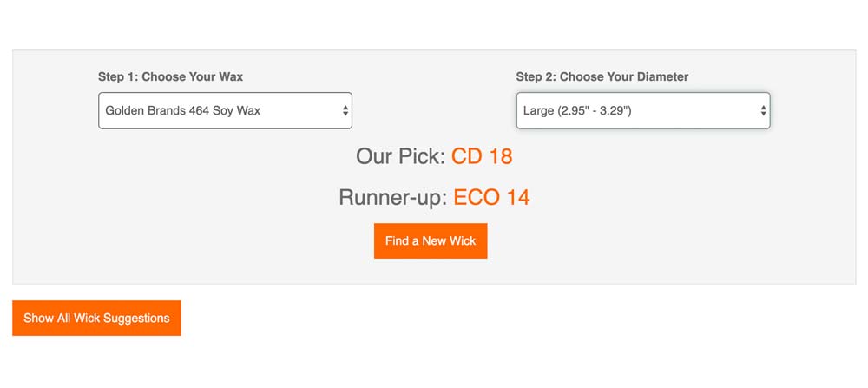Click the 'Step 1: Choose Your Wax' label
The height and width of the screenshot is (388, 868).
coord(170,76)
